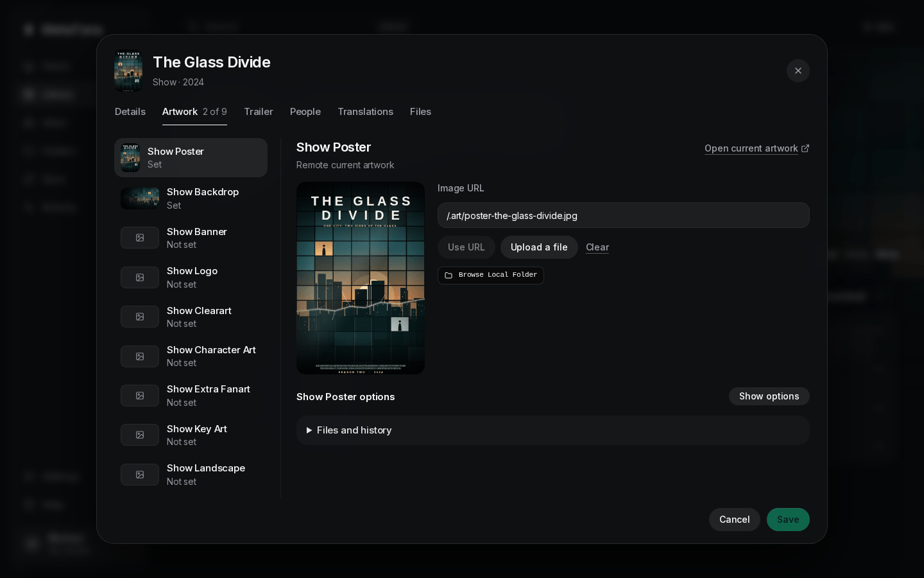Viewport: 924px width, 578px height.
Task: Click the large poster preview image
Action: click(x=361, y=278)
